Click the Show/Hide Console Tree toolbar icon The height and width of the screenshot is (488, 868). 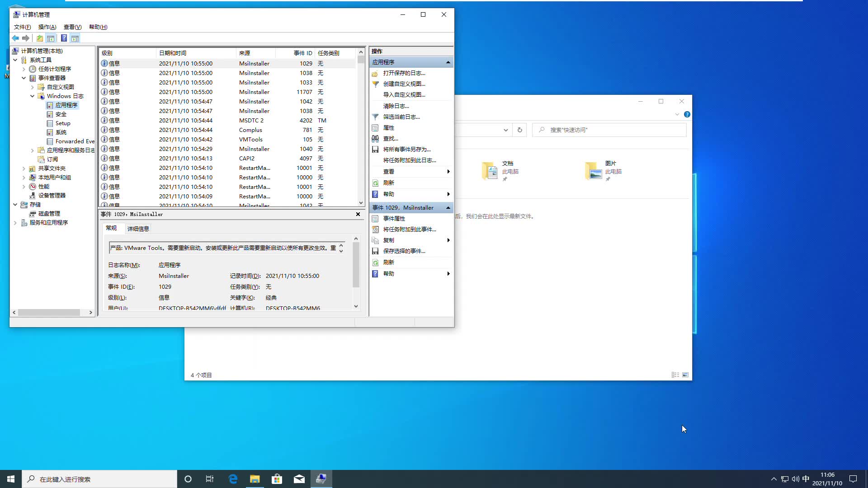(51, 38)
